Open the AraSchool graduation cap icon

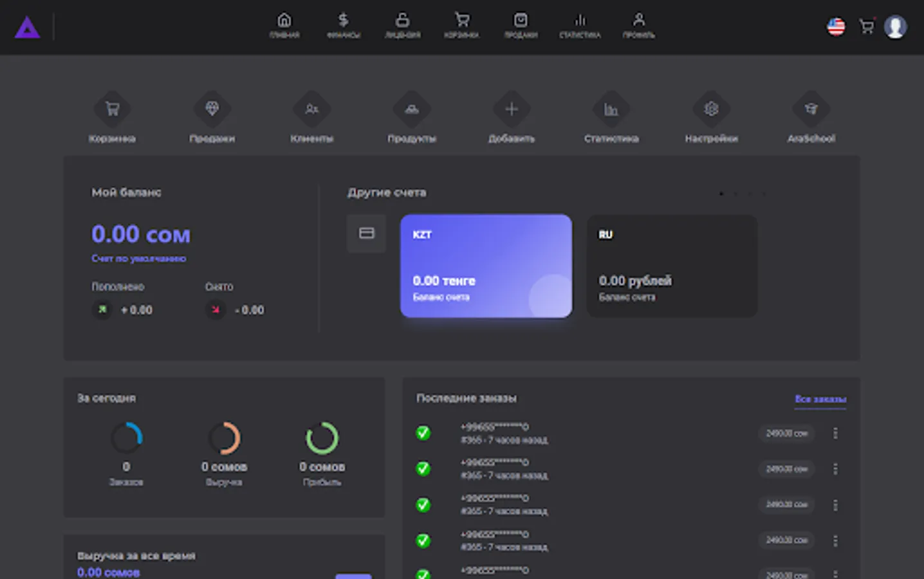click(811, 109)
